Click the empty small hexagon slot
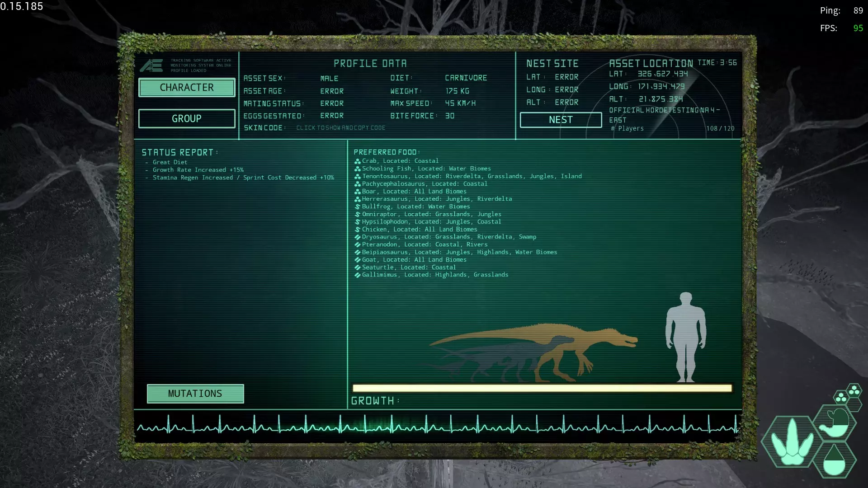 (854, 404)
